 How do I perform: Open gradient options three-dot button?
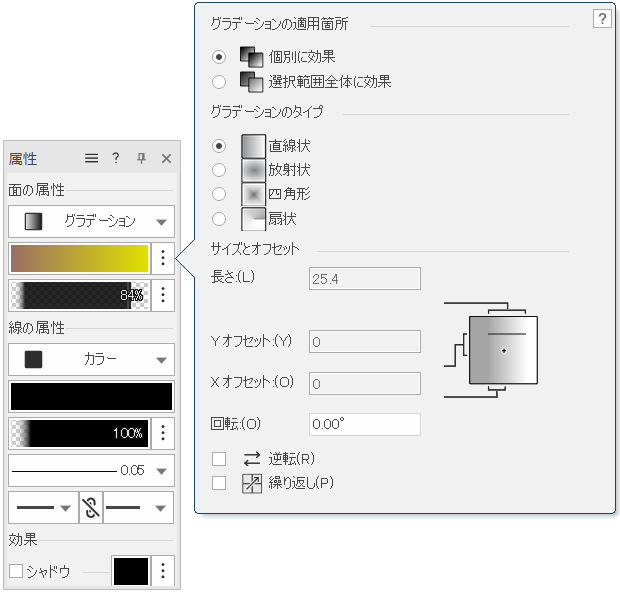tap(163, 258)
